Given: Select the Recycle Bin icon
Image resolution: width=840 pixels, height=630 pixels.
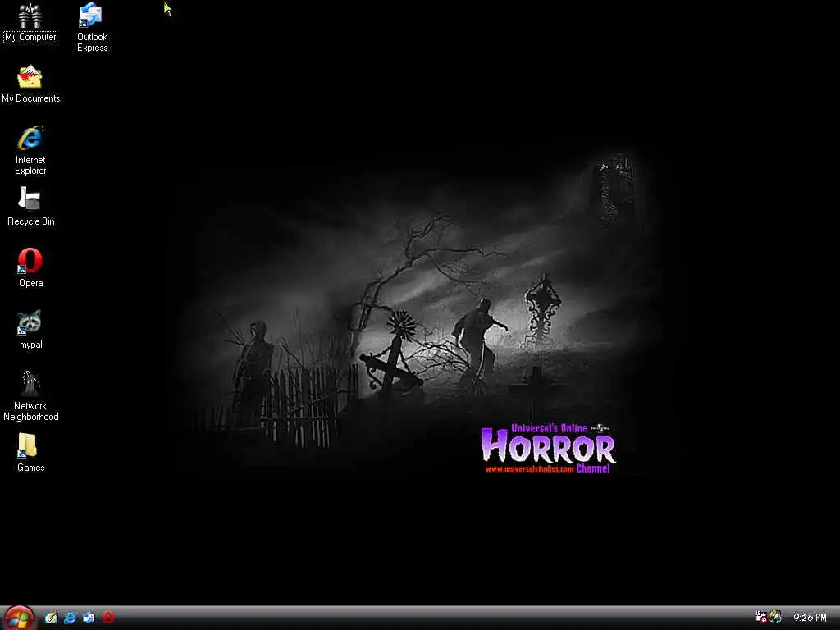Looking at the screenshot, I should [x=29, y=199].
